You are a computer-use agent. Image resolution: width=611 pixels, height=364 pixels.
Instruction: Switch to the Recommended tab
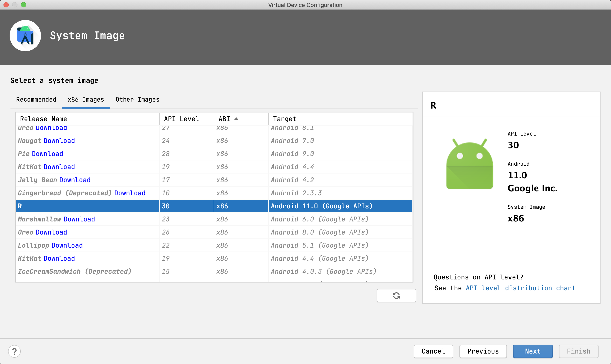pyautogui.click(x=36, y=99)
